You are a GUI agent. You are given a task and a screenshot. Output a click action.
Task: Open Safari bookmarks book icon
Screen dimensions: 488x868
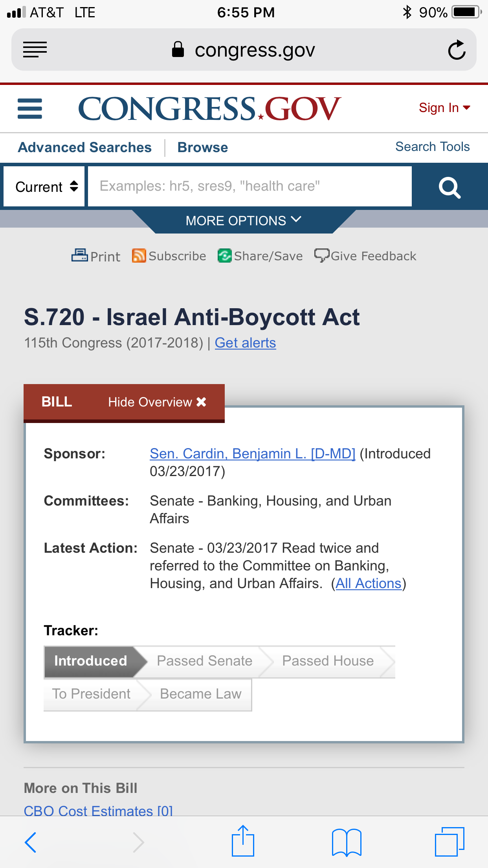pyautogui.click(x=346, y=842)
